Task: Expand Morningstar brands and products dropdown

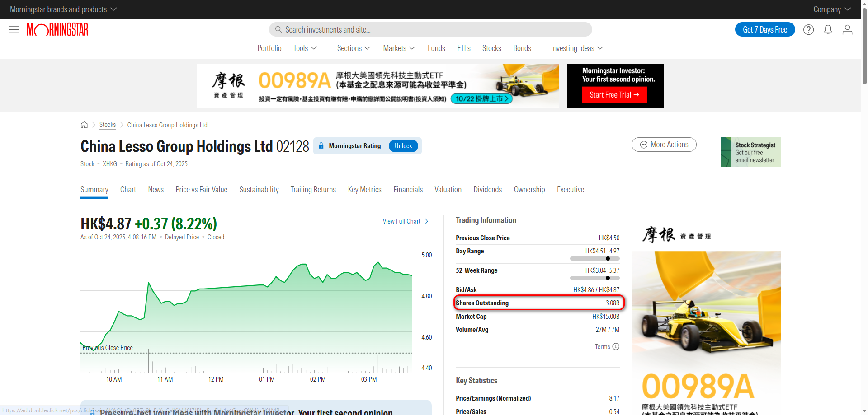Action: point(63,9)
